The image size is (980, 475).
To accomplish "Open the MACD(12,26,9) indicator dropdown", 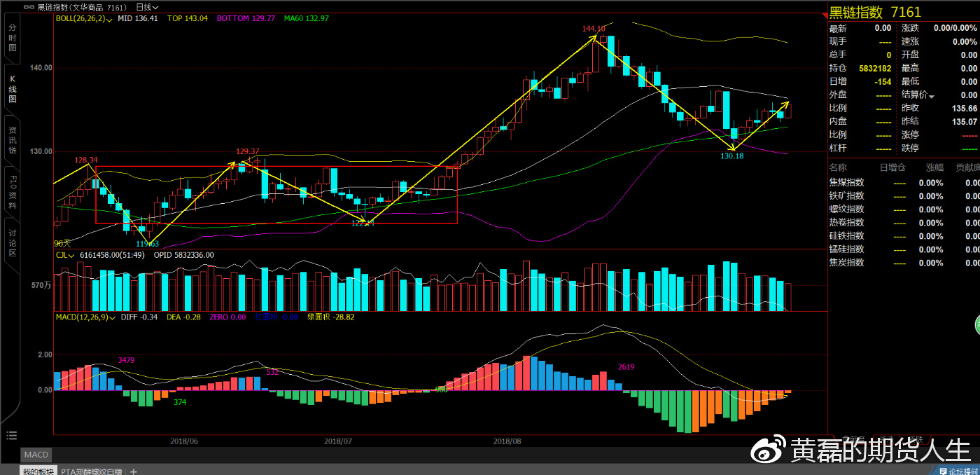I will [x=114, y=317].
